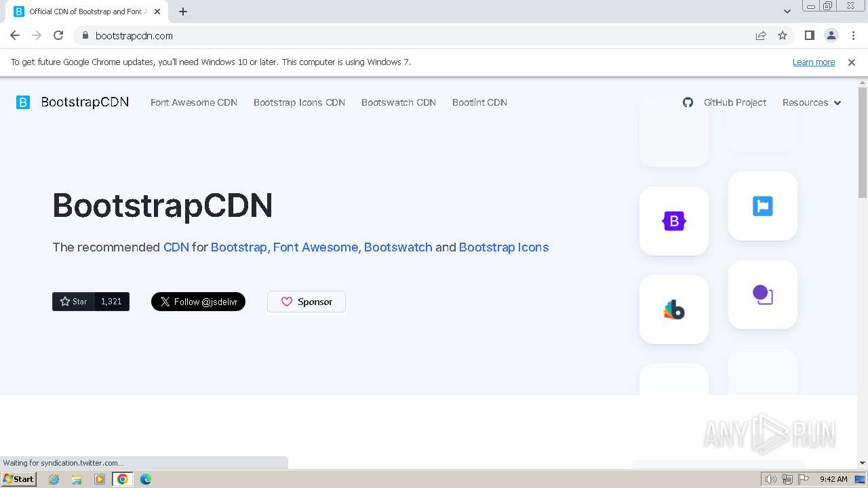Click the BootstrapCDN logo icon in navbar
The height and width of the screenshot is (488, 868).
click(23, 102)
